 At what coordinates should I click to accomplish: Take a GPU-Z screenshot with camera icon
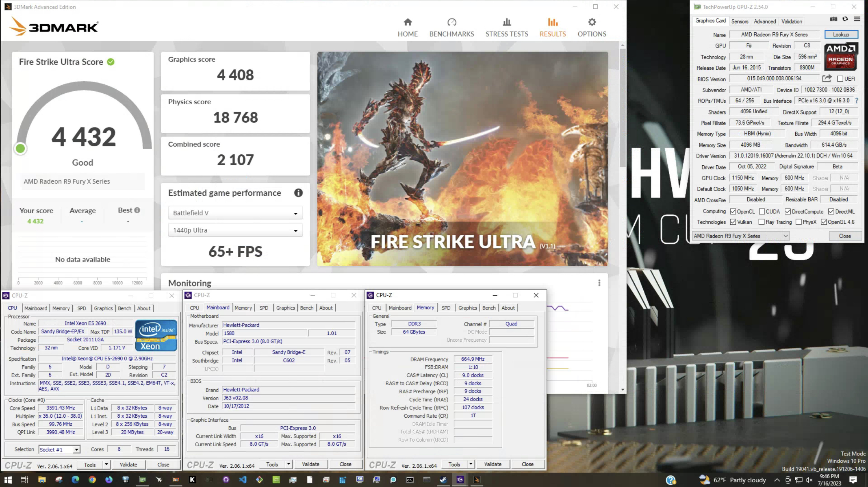pos(833,19)
